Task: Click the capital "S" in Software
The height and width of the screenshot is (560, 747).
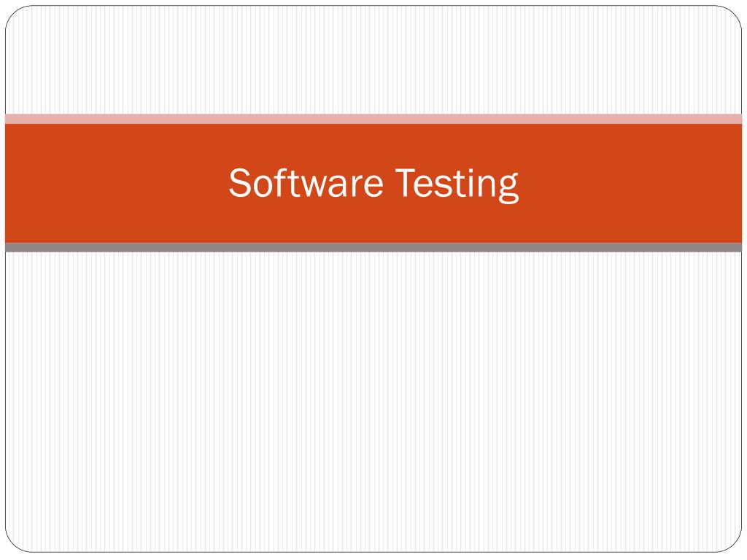Action: [x=239, y=182]
